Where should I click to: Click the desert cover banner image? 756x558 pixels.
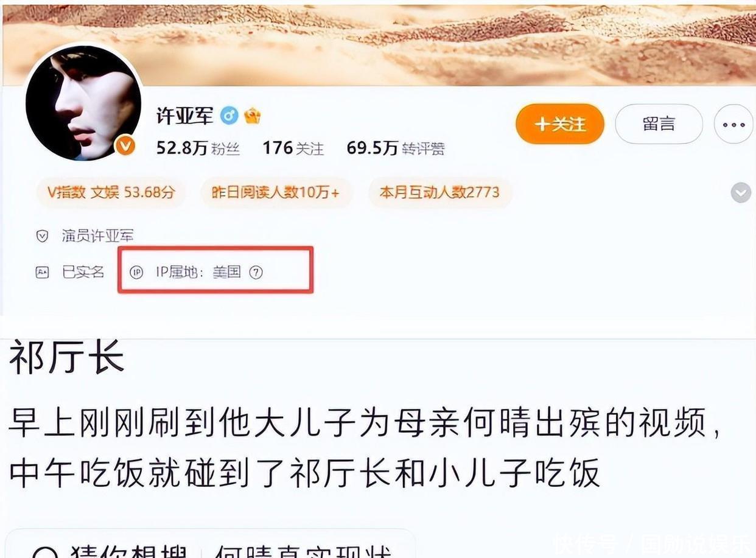(378, 44)
